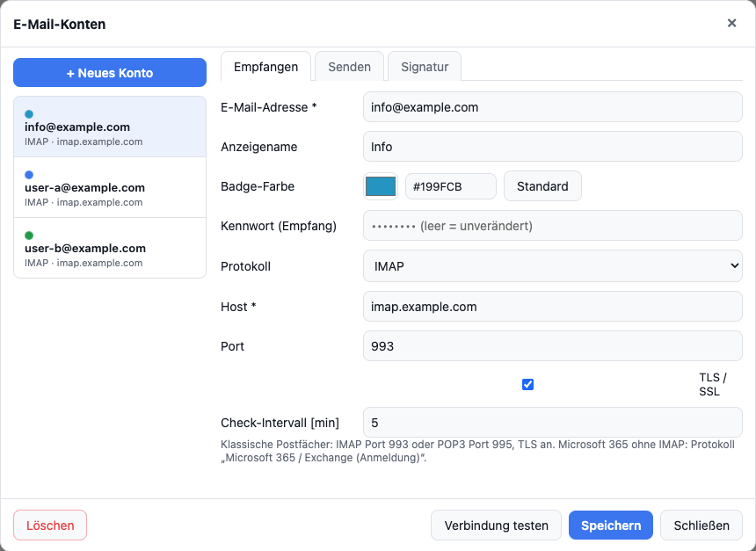Reset badge color with Standard button
The height and width of the screenshot is (551, 756).
point(542,186)
